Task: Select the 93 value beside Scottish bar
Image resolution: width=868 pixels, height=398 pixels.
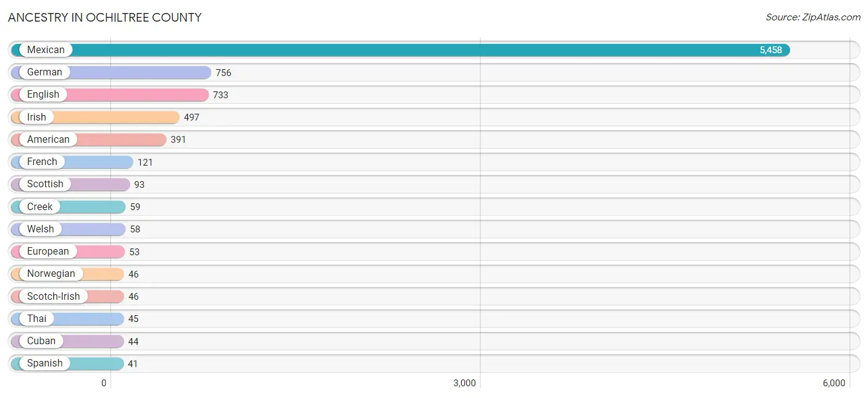Action: tap(140, 185)
